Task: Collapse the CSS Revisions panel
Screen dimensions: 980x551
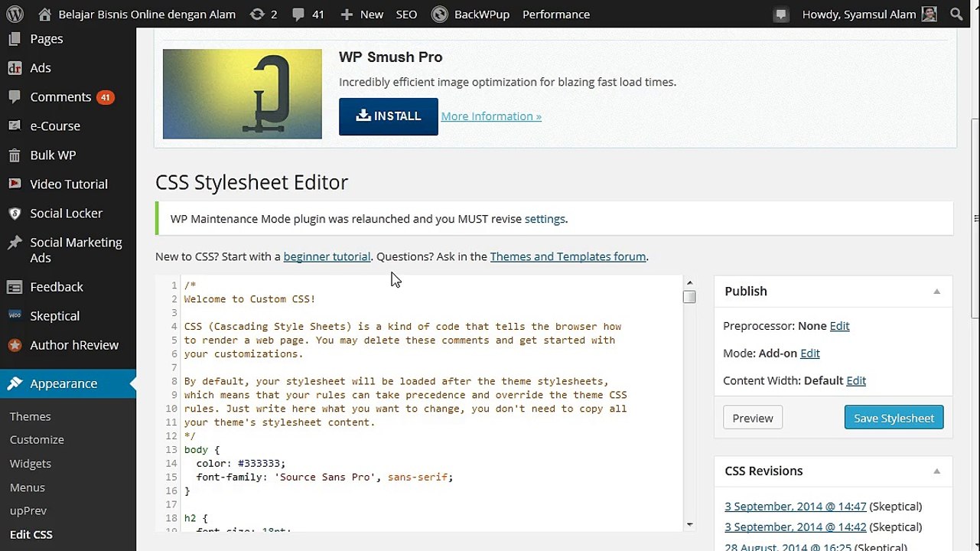Action: pyautogui.click(x=936, y=471)
